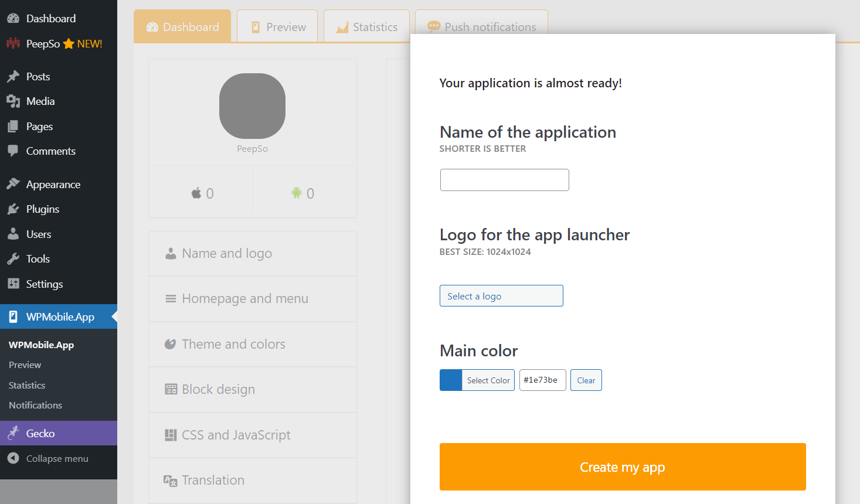Click the Select a logo button
The height and width of the screenshot is (504, 860).
click(x=501, y=296)
